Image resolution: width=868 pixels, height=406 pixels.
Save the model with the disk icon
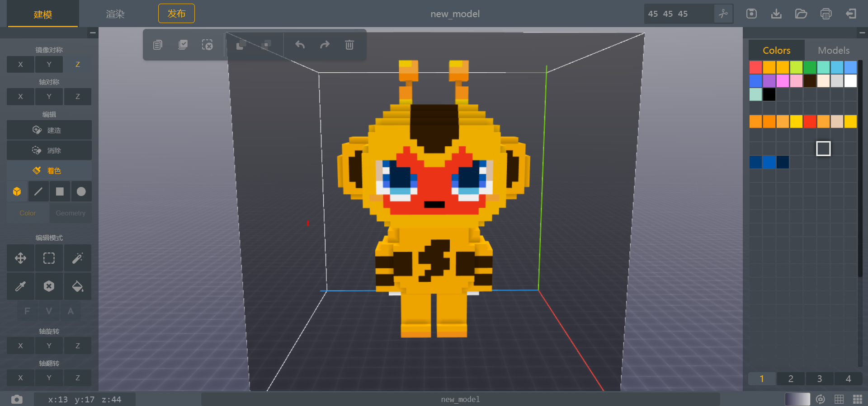751,14
